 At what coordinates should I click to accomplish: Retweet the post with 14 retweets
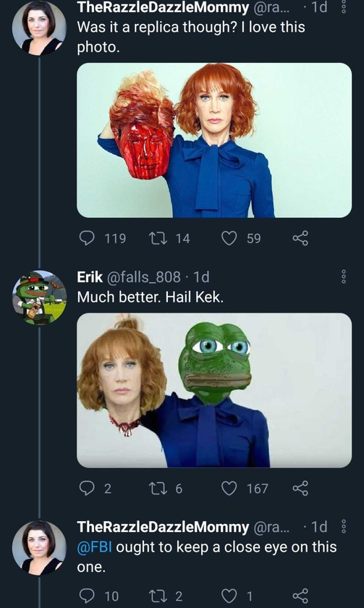(x=157, y=237)
